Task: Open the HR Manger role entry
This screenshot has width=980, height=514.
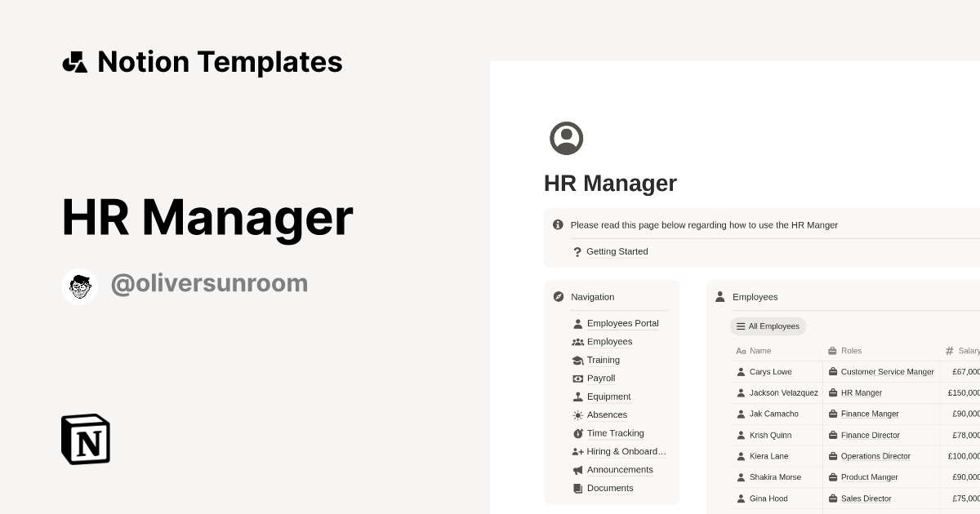Action: point(862,392)
